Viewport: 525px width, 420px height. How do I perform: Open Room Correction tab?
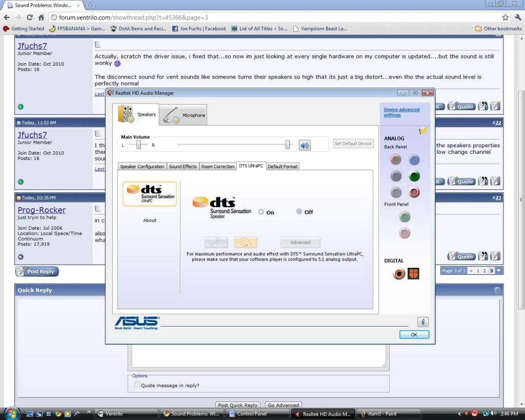[x=217, y=167]
